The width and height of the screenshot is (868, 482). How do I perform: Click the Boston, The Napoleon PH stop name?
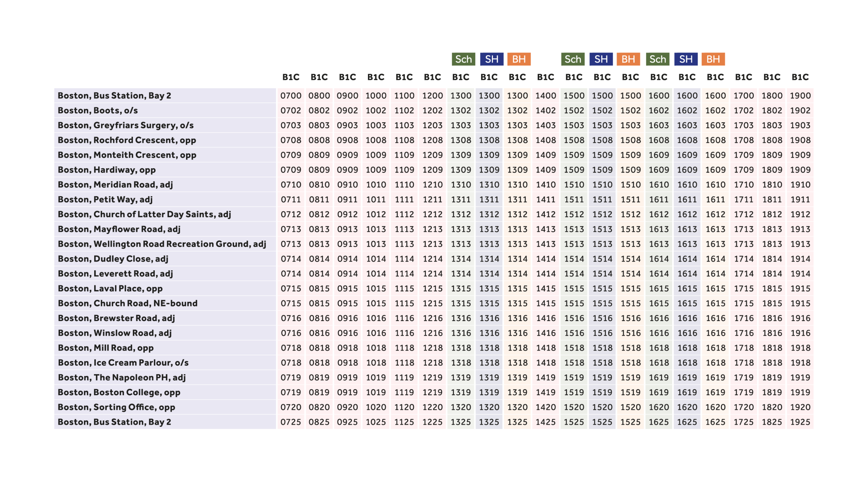click(122, 378)
